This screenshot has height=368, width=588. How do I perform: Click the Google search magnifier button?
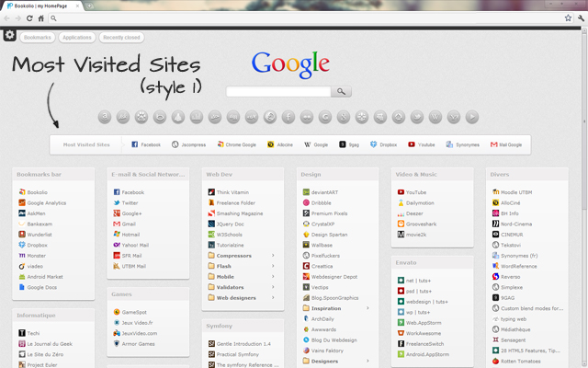[x=341, y=91]
